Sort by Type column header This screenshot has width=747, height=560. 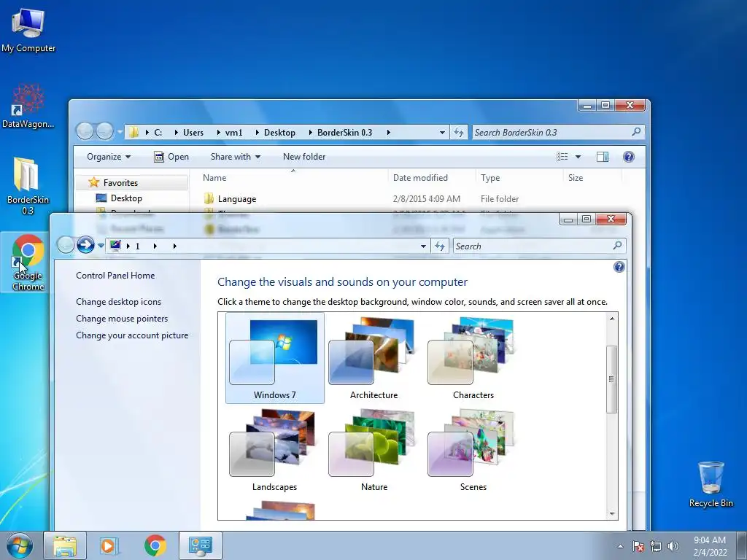(519, 178)
